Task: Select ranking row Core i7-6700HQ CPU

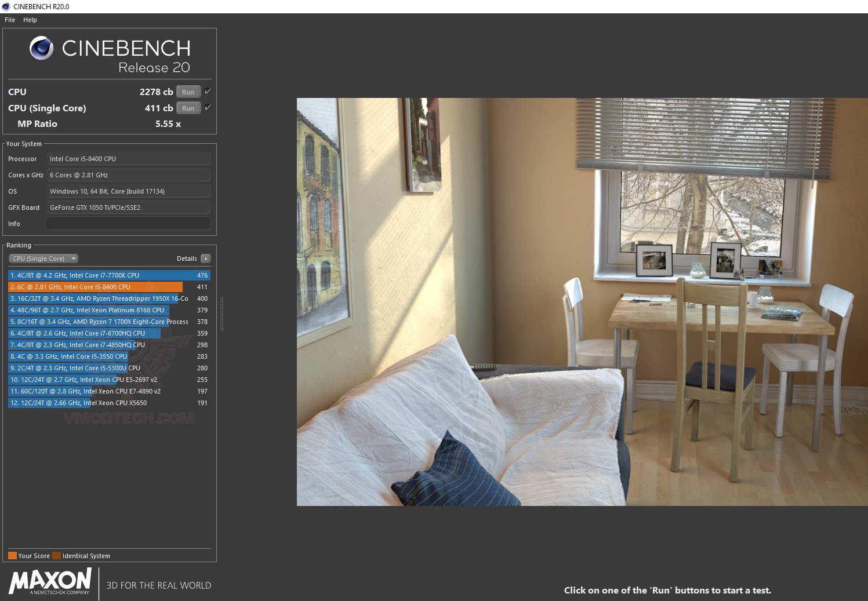Action: click(x=109, y=333)
